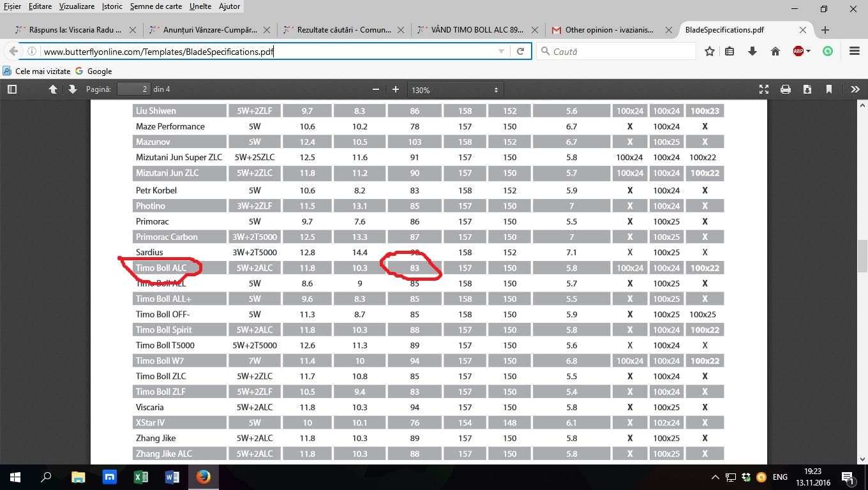This screenshot has height=490, width=868.
Task: Open the Windows action center notifications
Action: pyautogui.click(x=849, y=477)
